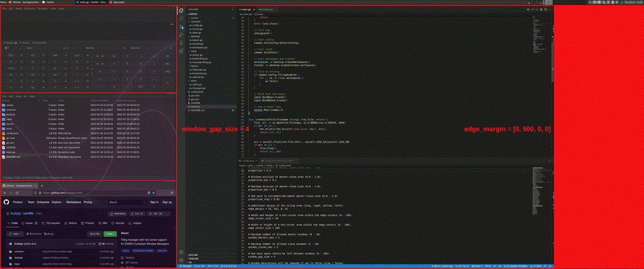This screenshot has width=644, height=269.
Task: Click Sign in on GitHub
Action: pos(154,202)
